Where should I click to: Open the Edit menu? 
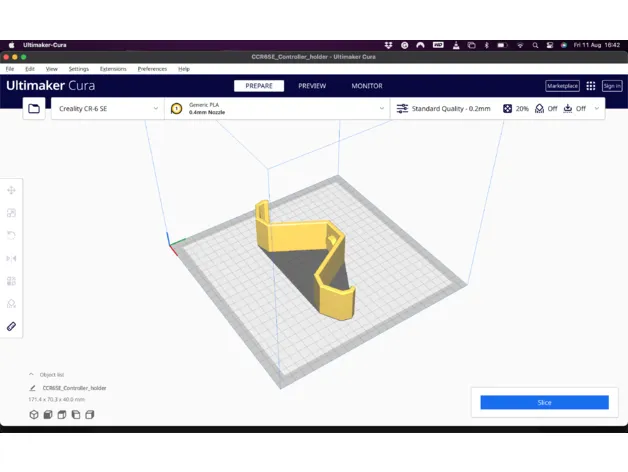[x=30, y=69]
